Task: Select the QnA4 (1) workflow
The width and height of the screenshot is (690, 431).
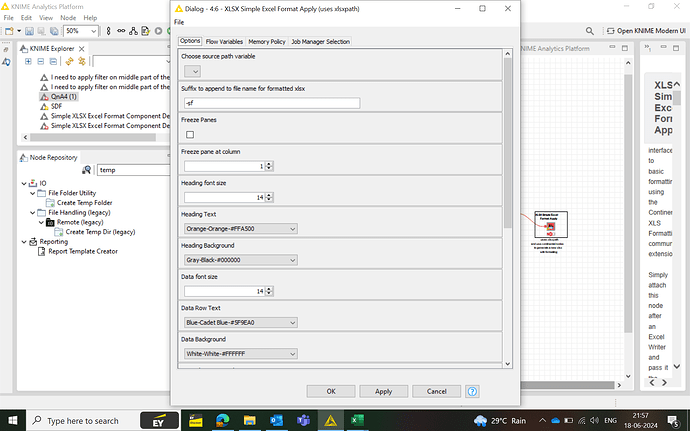Action: tap(63, 96)
